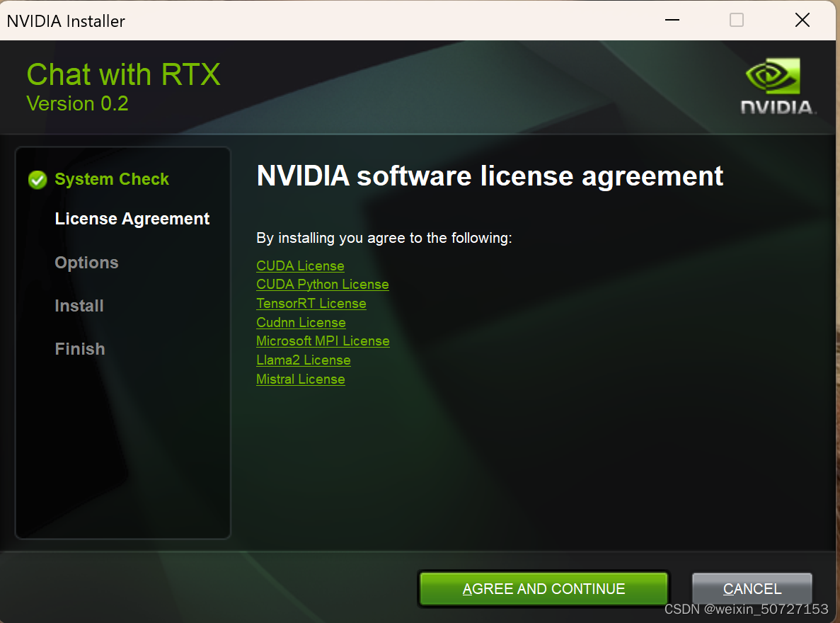The height and width of the screenshot is (623, 840).
Task: Select the Options step in sidebar
Action: (x=86, y=263)
